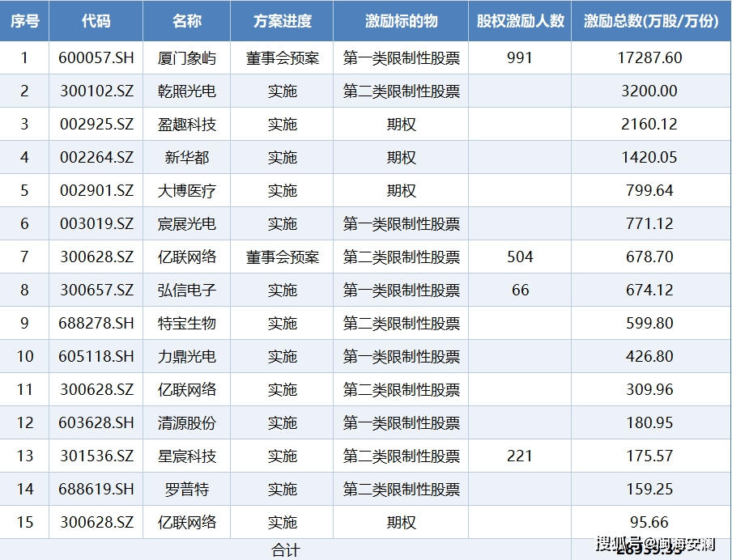
Task: Select the name cell 大博医疗
Action: coord(187,190)
